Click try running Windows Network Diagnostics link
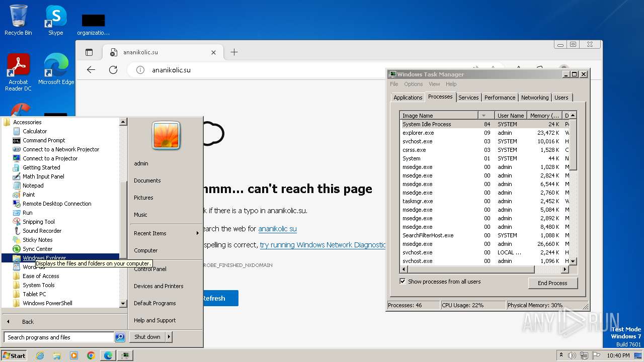The image size is (644, 362). (323, 245)
